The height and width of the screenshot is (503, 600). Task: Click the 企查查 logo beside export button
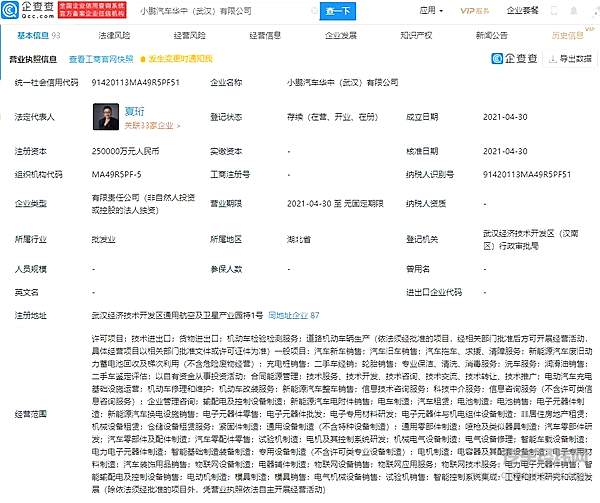coord(514,59)
